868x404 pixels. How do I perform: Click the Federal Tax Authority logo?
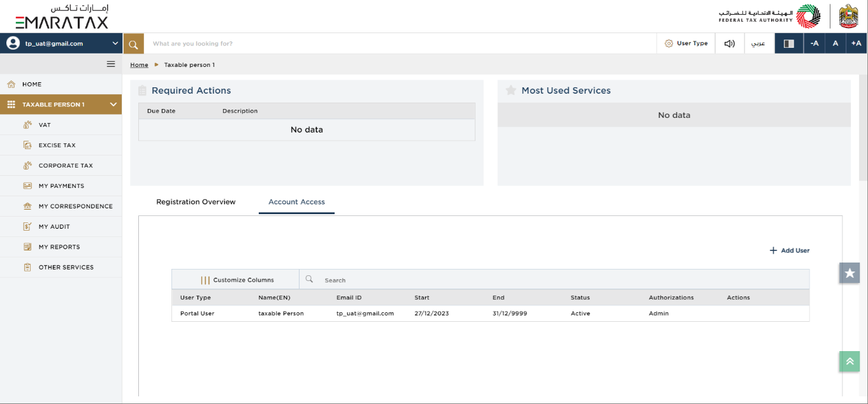point(769,16)
